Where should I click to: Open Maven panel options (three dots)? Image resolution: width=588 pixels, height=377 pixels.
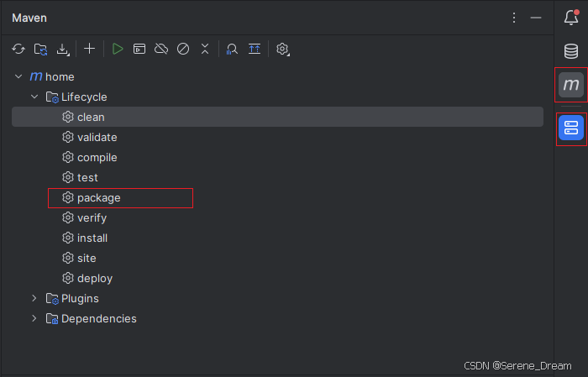514,18
